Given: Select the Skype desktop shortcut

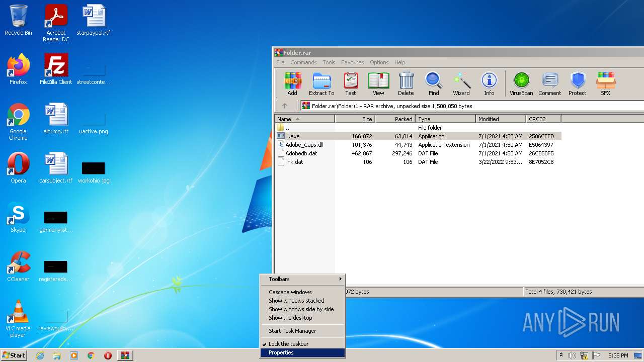Looking at the screenshot, I should point(18,217).
